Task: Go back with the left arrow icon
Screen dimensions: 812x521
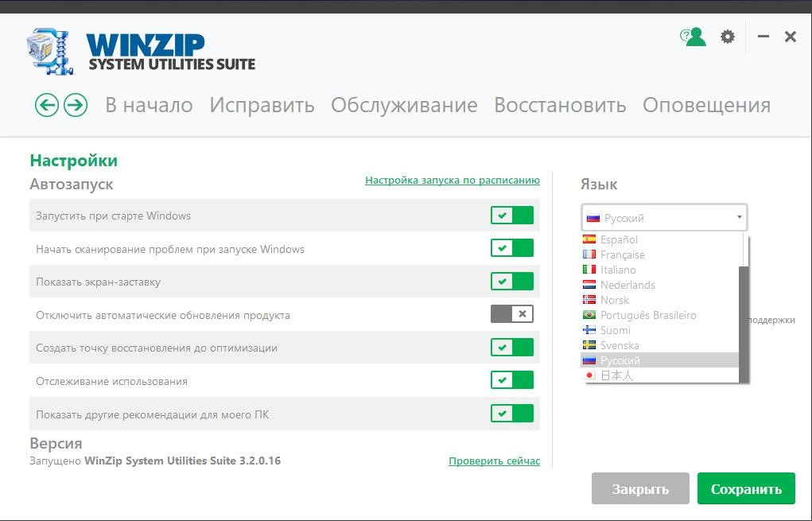Action: pos(47,105)
